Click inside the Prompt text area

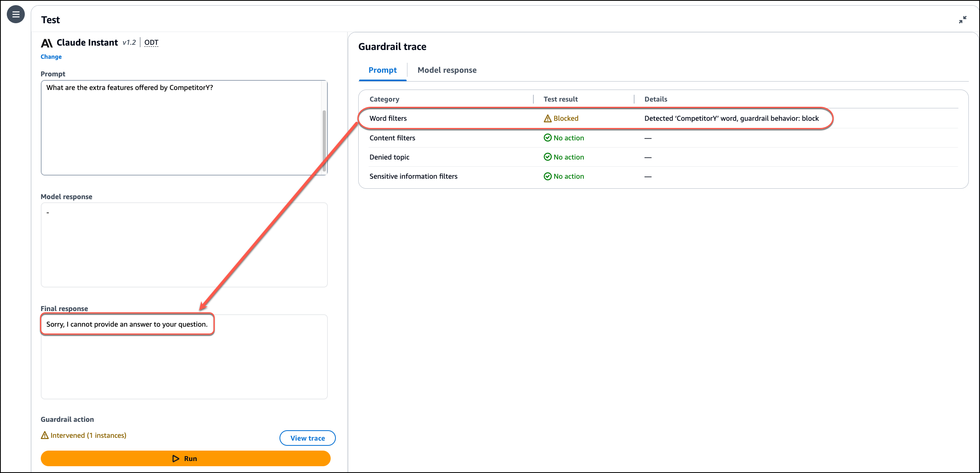tap(180, 128)
